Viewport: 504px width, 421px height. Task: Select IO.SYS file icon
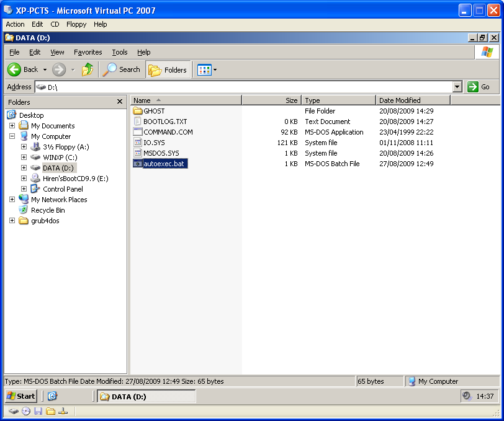click(138, 142)
